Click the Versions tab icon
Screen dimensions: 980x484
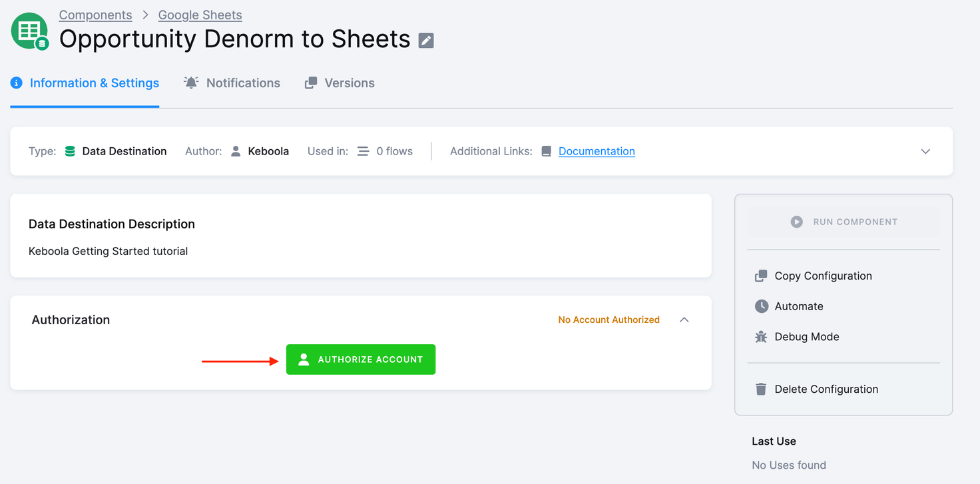coord(310,83)
